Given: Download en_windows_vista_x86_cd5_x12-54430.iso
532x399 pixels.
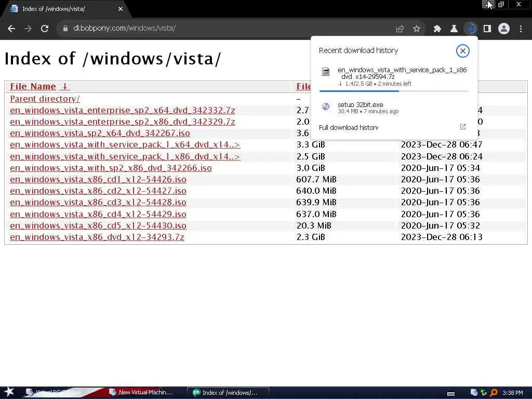Looking at the screenshot, I should coord(98,225).
